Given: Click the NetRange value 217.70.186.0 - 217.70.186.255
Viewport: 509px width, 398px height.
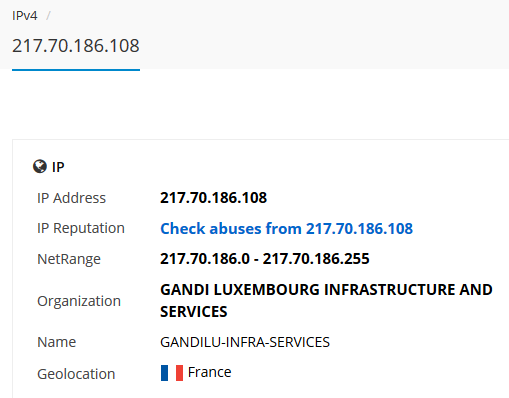Looking at the screenshot, I should 265,259.
